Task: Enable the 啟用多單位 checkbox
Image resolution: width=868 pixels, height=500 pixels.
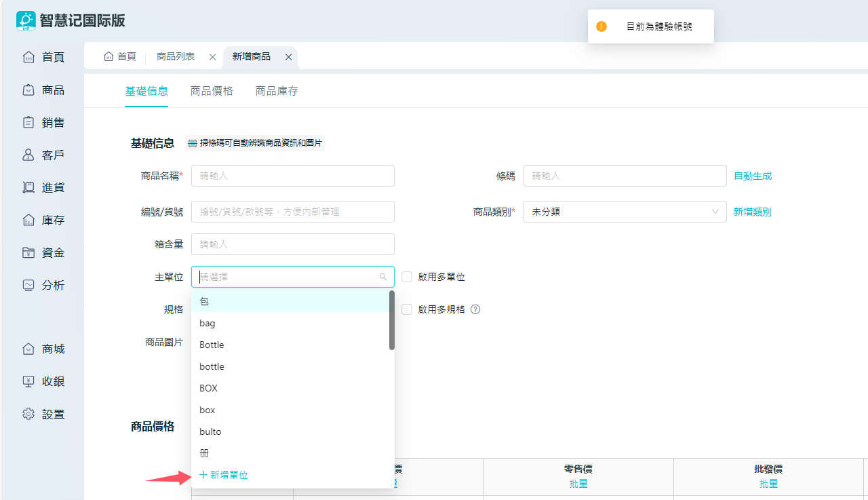Action: pos(407,277)
